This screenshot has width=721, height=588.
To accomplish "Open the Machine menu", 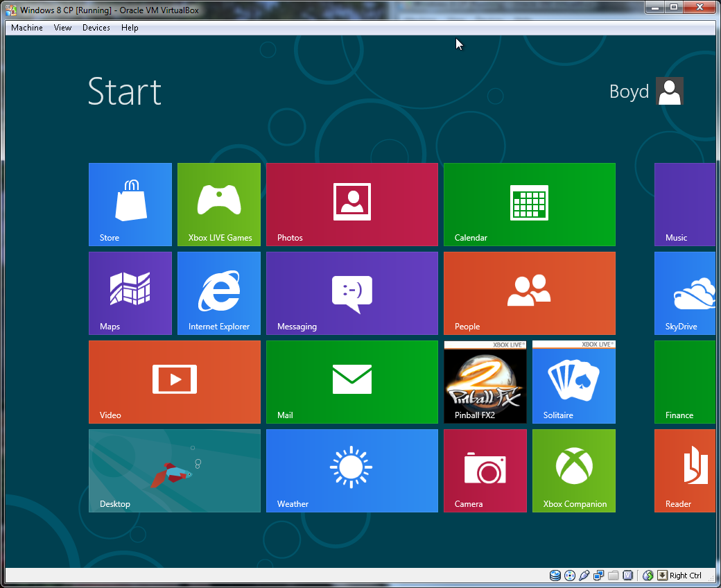I will pyautogui.click(x=26, y=28).
